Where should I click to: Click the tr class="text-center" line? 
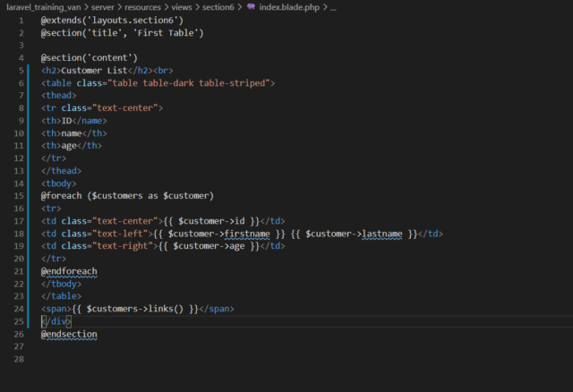tap(102, 108)
